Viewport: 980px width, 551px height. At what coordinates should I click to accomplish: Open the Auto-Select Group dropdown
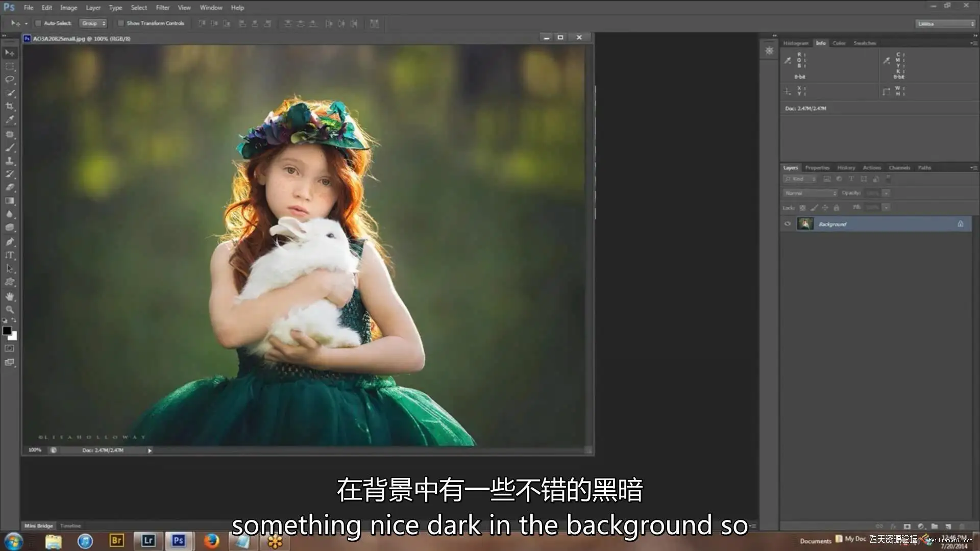tap(93, 23)
